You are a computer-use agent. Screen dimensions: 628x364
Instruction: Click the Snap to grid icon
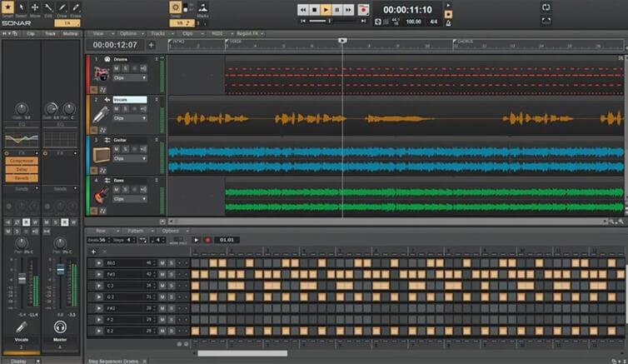coord(176,7)
